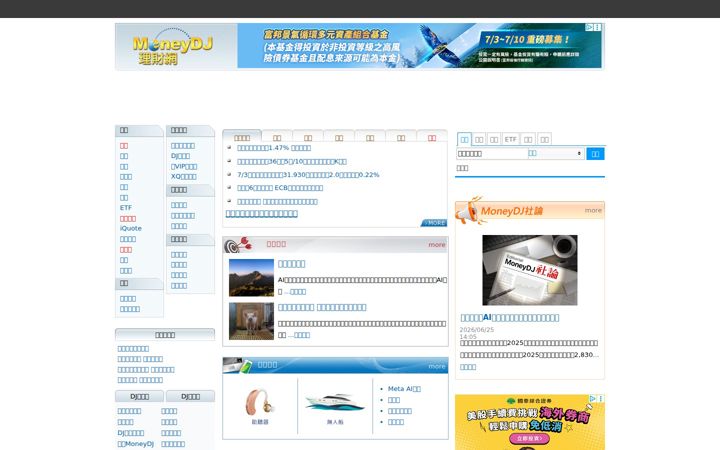The width and height of the screenshot is (720, 450).
Task: Click the battery phone icon in blue header
Action: click(x=238, y=366)
